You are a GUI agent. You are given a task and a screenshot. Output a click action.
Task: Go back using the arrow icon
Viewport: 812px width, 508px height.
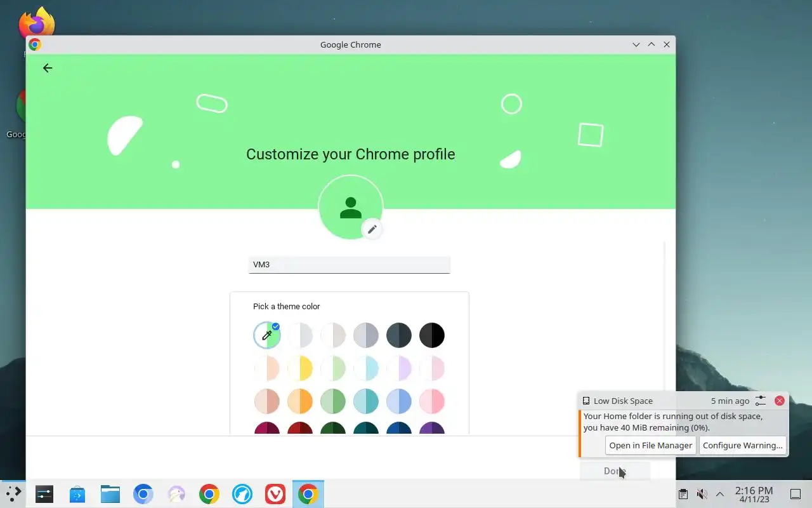pyautogui.click(x=48, y=68)
